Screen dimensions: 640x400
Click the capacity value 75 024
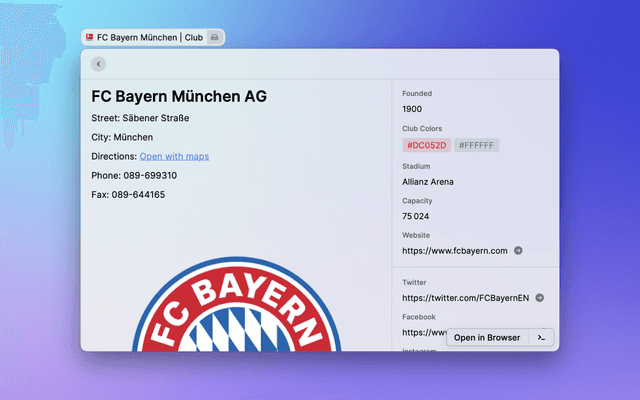pyautogui.click(x=416, y=217)
